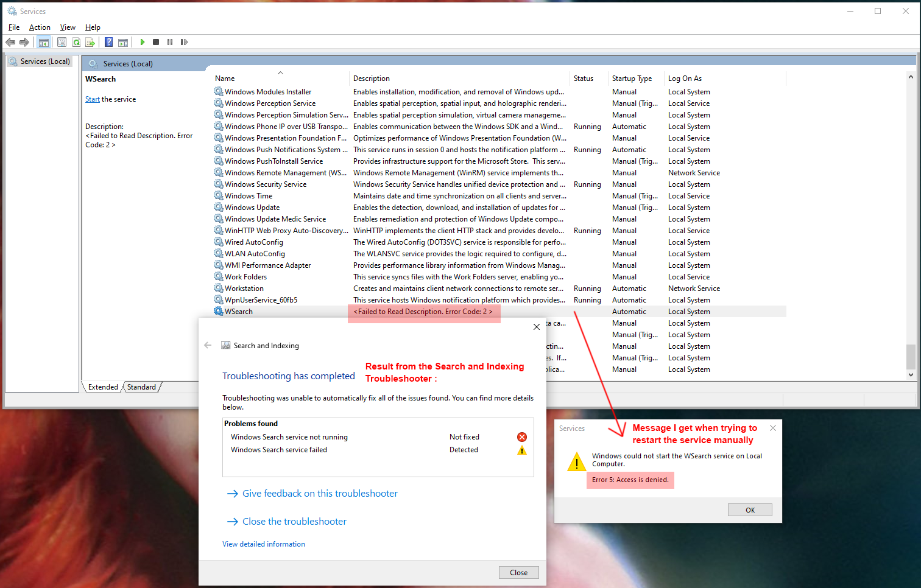Dismiss the Error 5 dialog with OK

(750, 509)
